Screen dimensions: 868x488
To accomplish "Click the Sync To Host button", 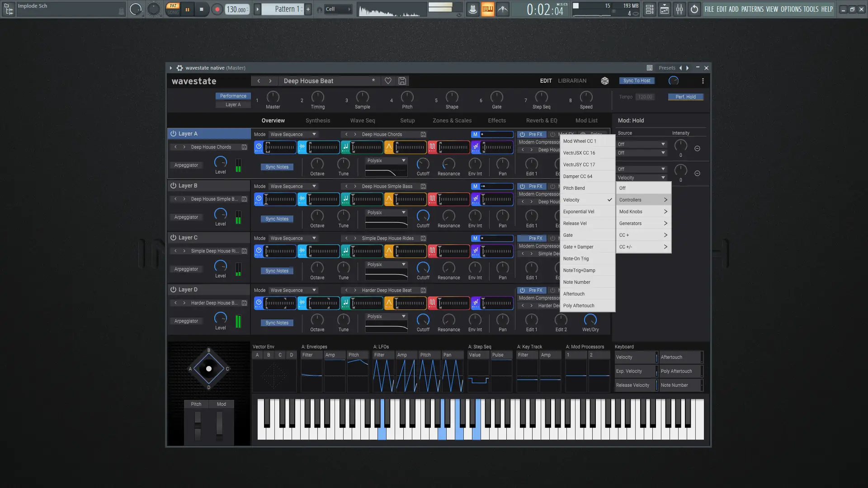I will pyautogui.click(x=637, y=81).
